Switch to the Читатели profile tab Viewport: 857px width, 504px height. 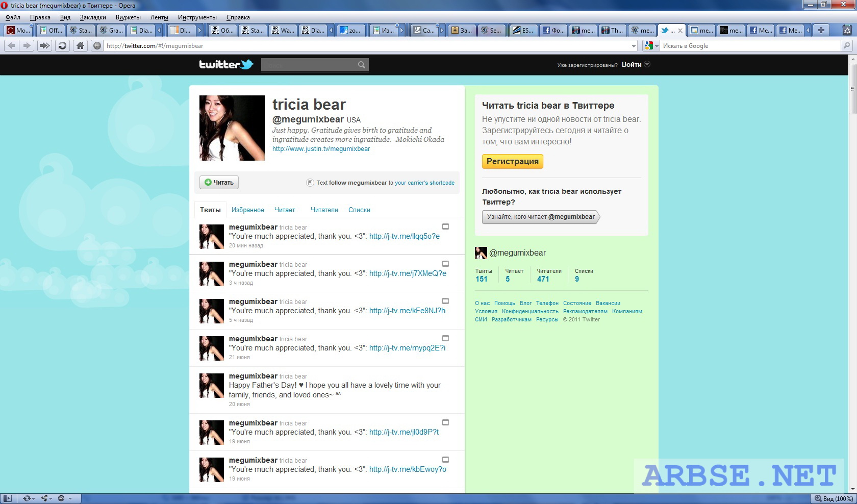pyautogui.click(x=324, y=210)
